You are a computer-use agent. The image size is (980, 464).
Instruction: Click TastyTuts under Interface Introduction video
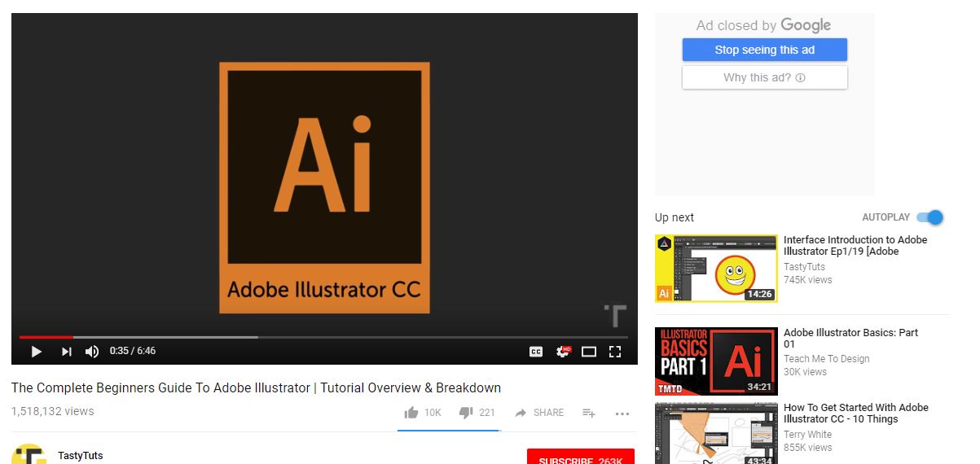click(x=804, y=267)
